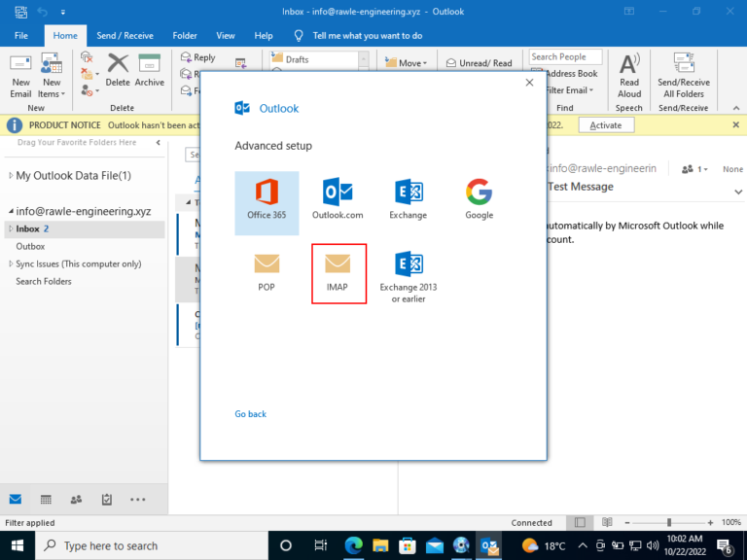The height and width of the screenshot is (560, 747).
Task: Open the Mail app from taskbar
Action: (x=435, y=545)
